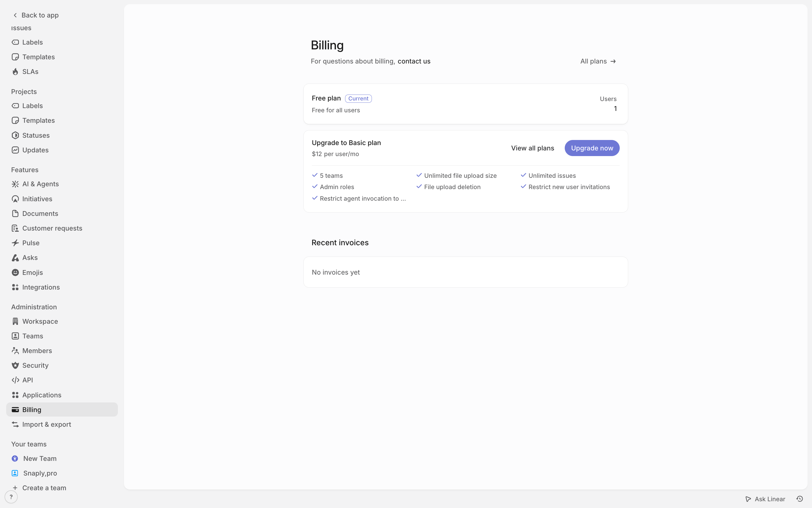Viewport: 812px width, 508px height.
Task: Click the Teams icon in Administration
Action: pyautogui.click(x=15, y=336)
